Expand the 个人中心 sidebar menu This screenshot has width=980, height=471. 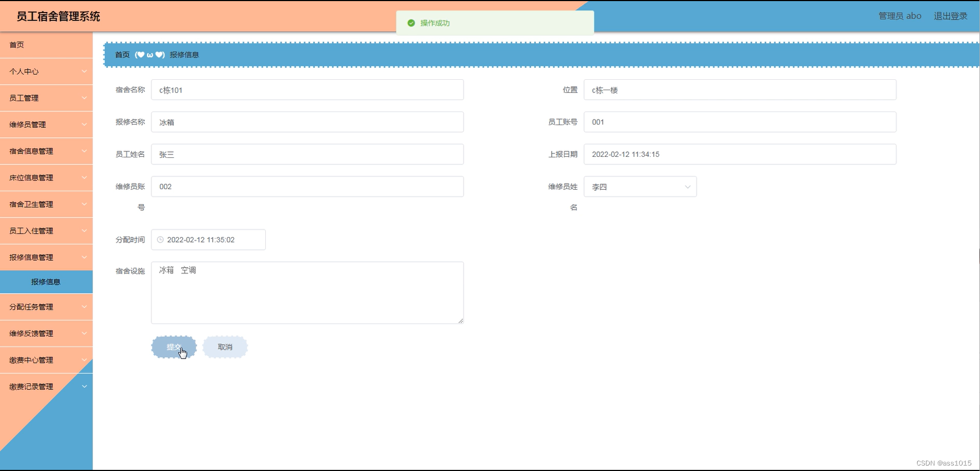tap(46, 72)
